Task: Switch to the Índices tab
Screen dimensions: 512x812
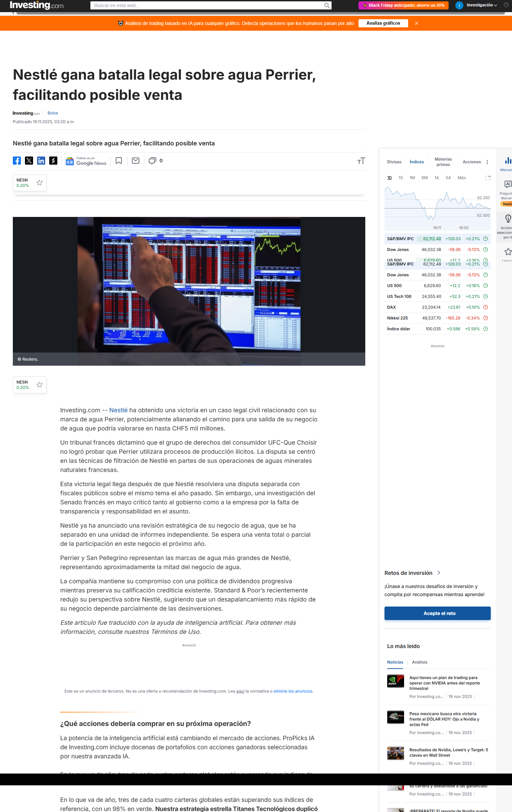Action: coord(417,162)
